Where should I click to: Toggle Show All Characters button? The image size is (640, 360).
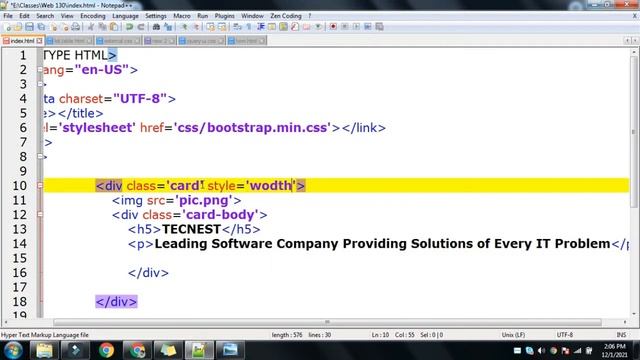[249, 27]
